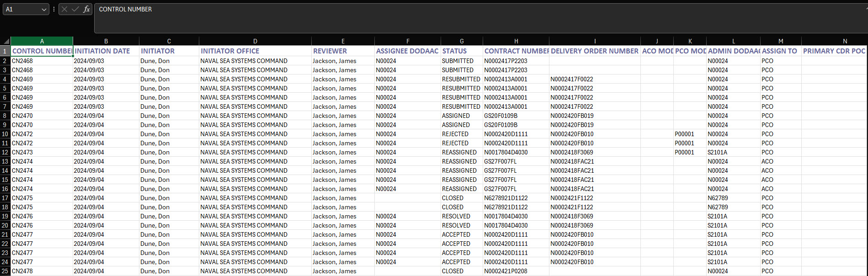The height and width of the screenshot is (276, 868).
Task: Select row 25 header
Action: pyautogui.click(x=5, y=271)
